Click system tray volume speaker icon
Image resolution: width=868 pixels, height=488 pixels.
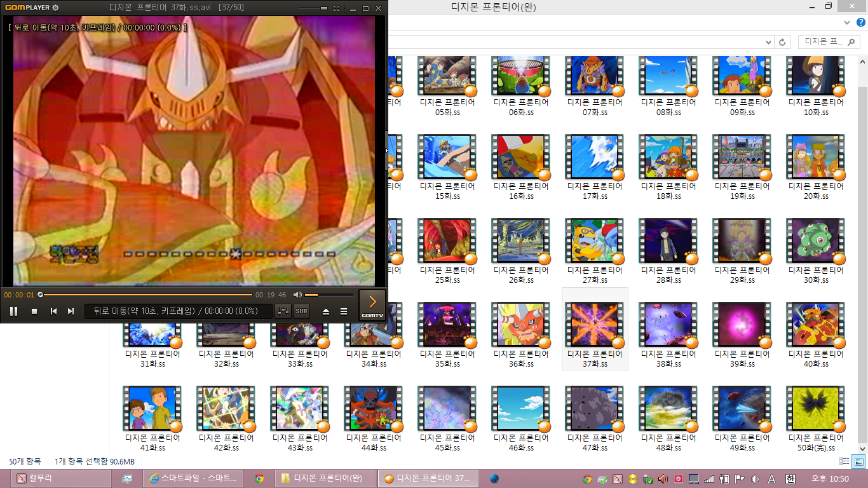tap(756, 479)
